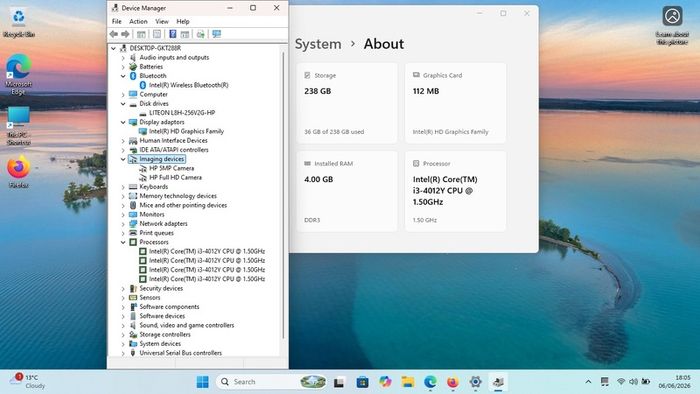Select the HP Full HD Camera device
Screen dimensions: 700x394
coord(175,178)
